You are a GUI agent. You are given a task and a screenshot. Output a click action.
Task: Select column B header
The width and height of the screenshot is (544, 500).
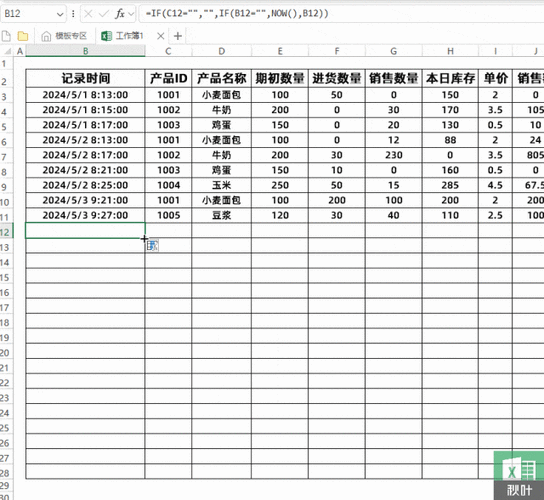(x=85, y=51)
